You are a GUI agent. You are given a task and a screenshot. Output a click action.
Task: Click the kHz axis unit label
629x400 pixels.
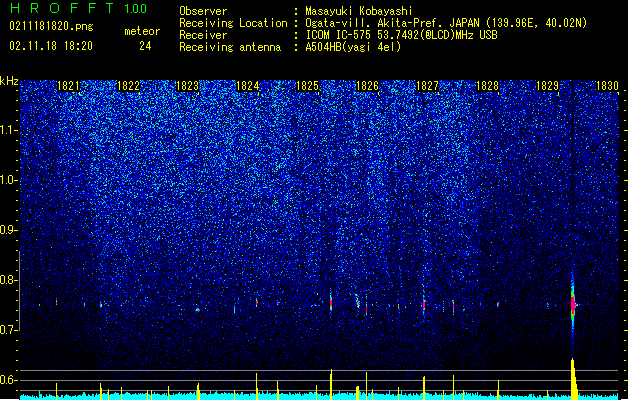[x=9, y=81]
